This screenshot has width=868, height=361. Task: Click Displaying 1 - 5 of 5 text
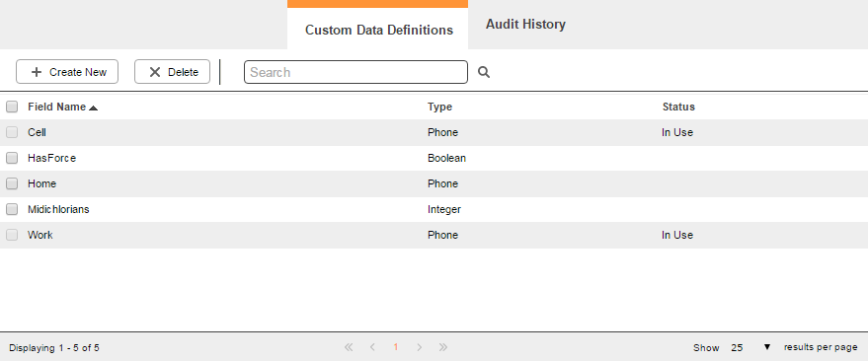54,348
